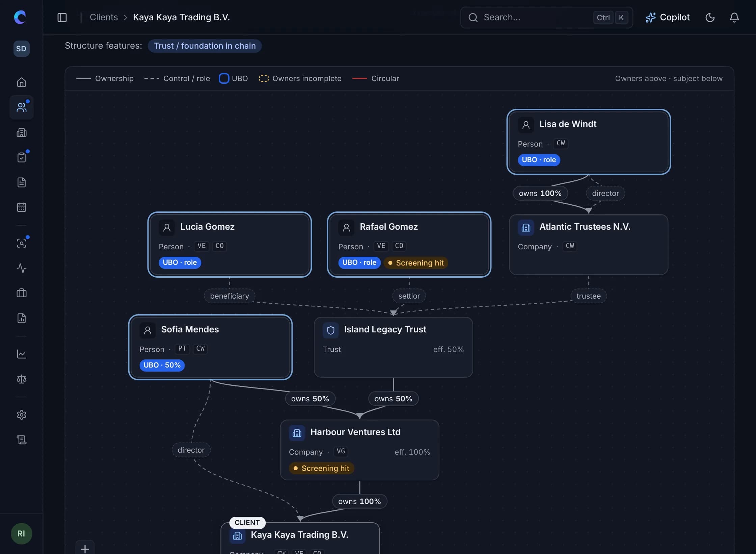Open the Island Legacy Trust card
The image size is (756, 554).
pyautogui.click(x=393, y=347)
